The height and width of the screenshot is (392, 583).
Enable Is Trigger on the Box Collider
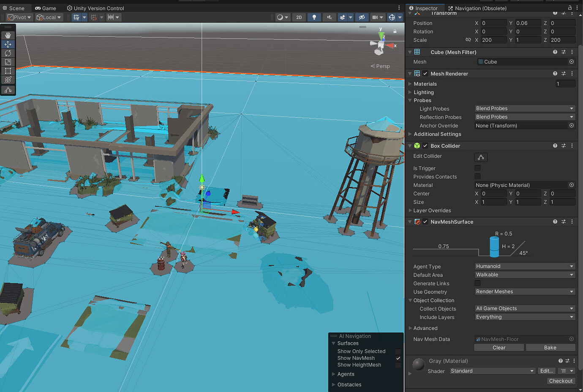tap(477, 168)
